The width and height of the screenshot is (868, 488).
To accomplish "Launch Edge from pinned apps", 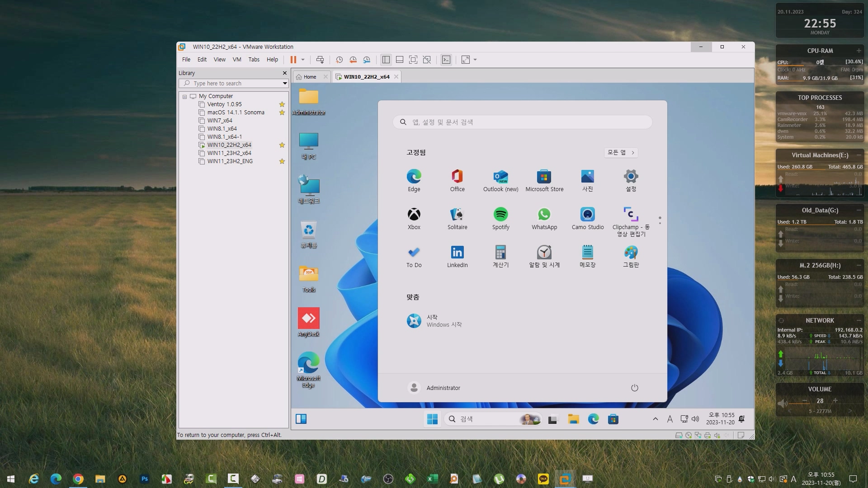I will (414, 180).
